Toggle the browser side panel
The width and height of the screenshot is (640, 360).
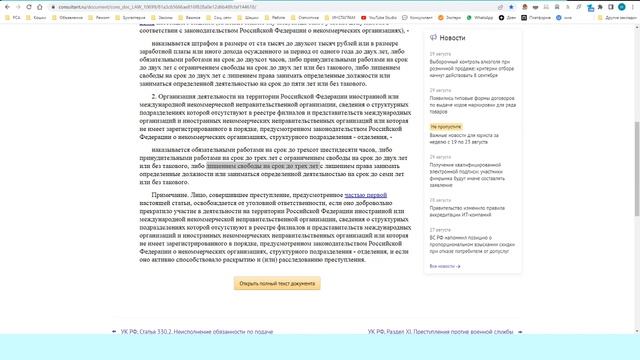point(611,7)
